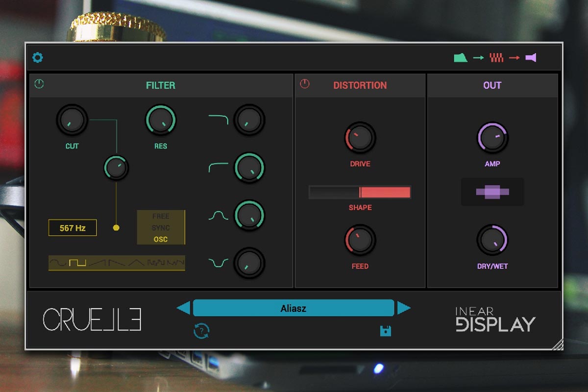Image resolution: width=588 pixels, height=392 pixels.
Task: Select OSC modulation mode
Action: (x=161, y=239)
